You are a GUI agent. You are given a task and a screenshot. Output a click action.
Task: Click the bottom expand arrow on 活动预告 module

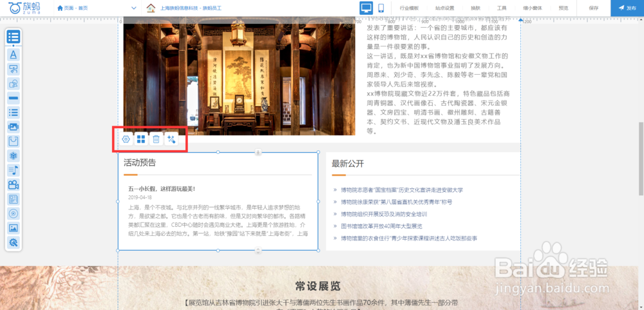(x=258, y=250)
